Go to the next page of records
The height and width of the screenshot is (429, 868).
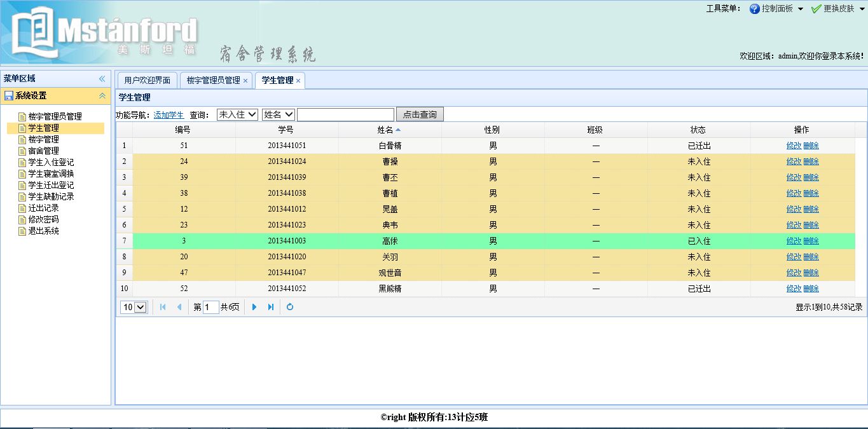point(254,307)
